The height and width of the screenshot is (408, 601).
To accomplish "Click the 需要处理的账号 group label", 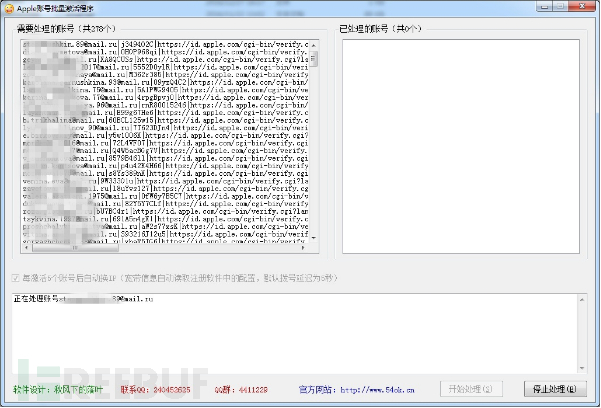I will (66, 29).
